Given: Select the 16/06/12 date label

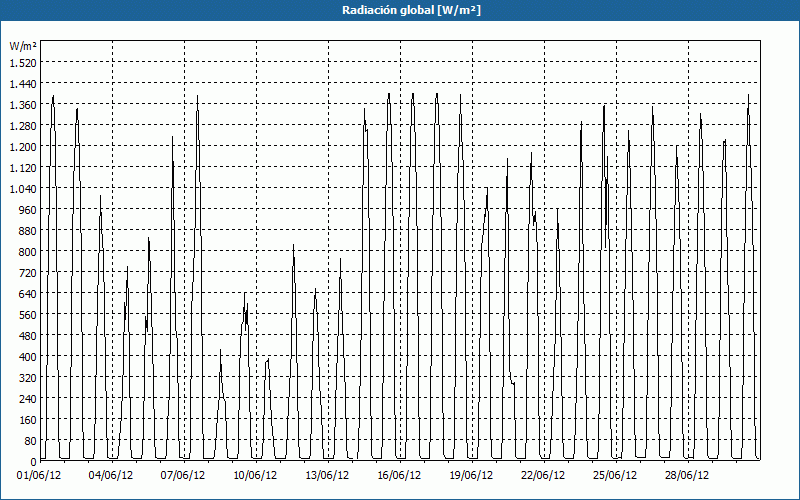Looking at the screenshot, I should click(x=399, y=475).
